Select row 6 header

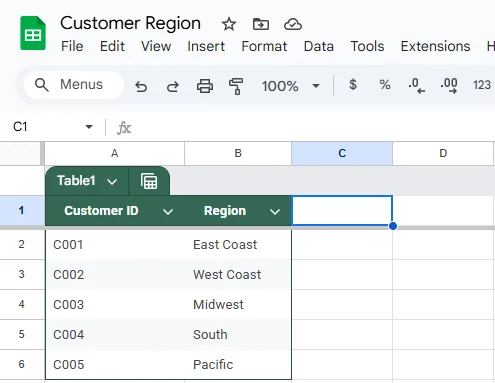click(22, 364)
